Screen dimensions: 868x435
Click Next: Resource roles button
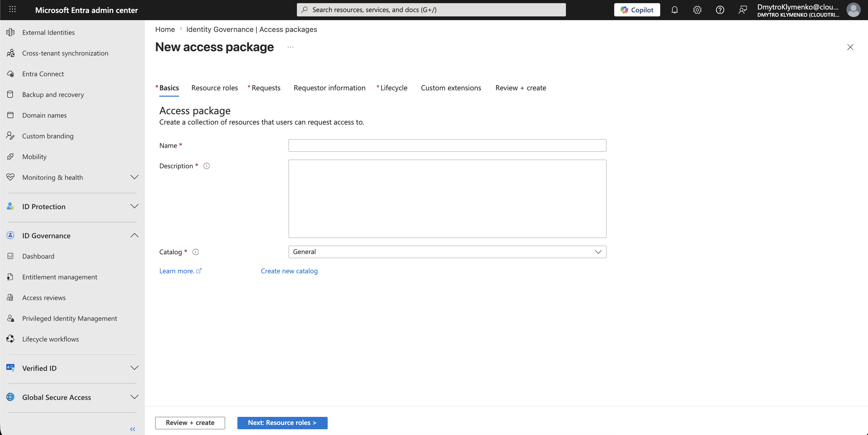click(x=282, y=423)
